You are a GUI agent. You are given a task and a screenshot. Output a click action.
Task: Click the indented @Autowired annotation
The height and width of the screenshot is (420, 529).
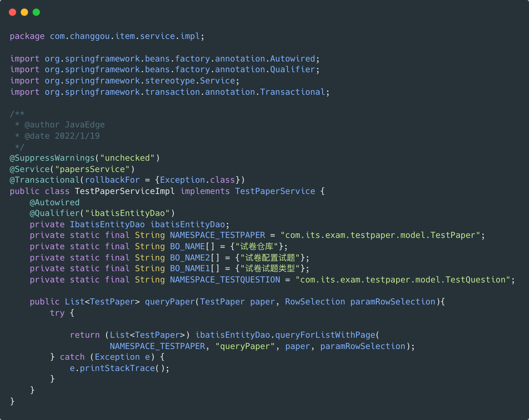click(x=55, y=203)
